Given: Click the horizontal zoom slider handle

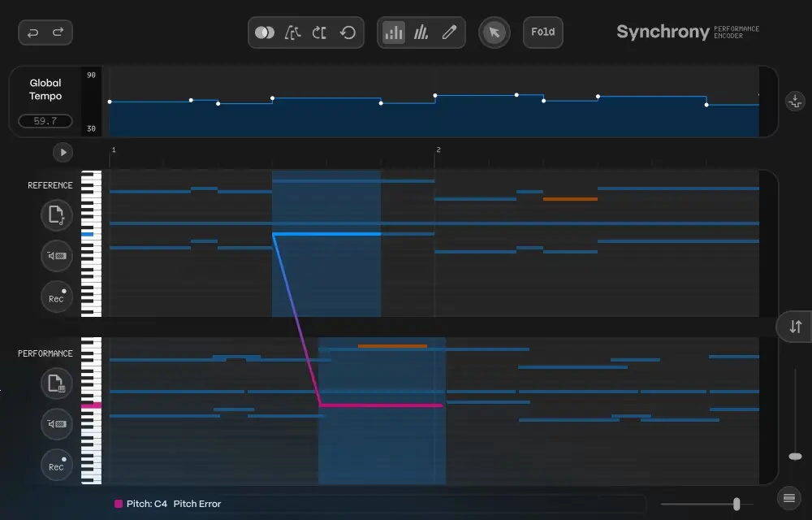Looking at the screenshot, I should click(x=736, y=504).
